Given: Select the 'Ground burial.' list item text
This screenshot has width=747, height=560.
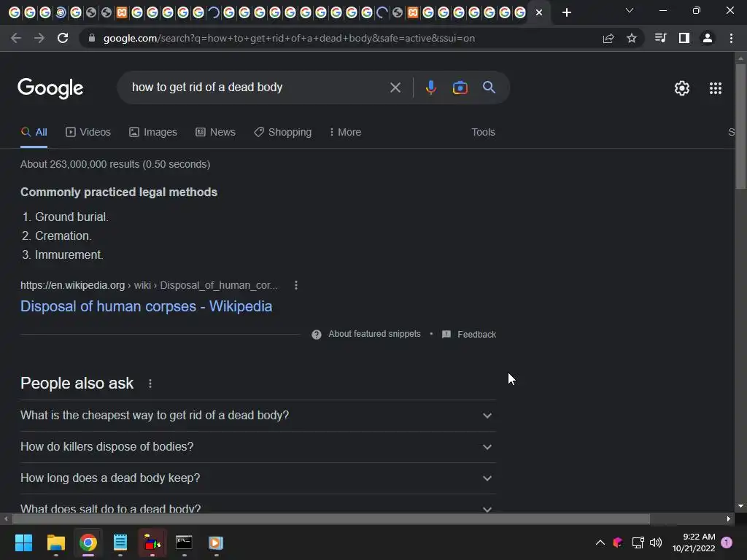Looking at the screenshot, I should [71, 217].
